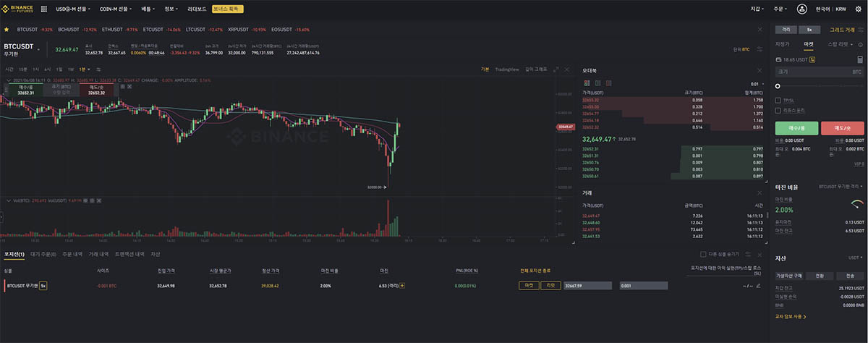
Task: Open the leaderboard menu item
Action: coord(196,9)
